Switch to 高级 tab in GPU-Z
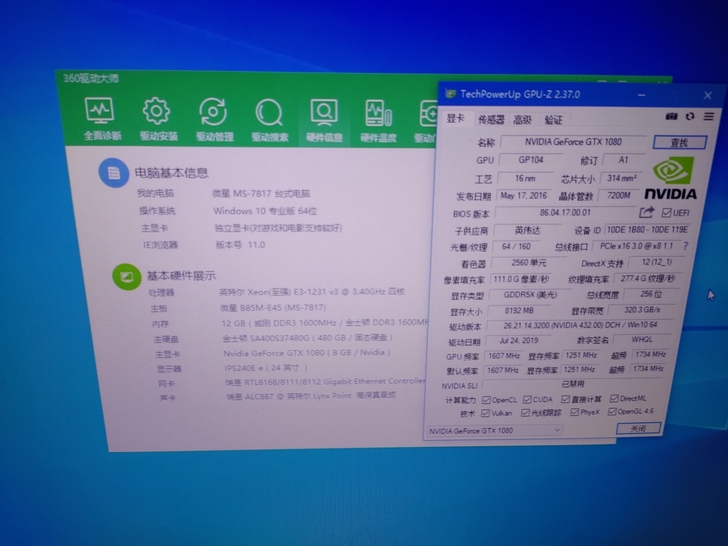 [522, 120]
